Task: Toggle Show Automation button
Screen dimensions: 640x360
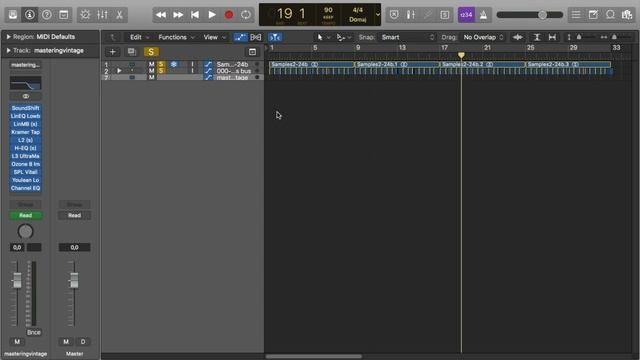Action: (x=240, y=37)
